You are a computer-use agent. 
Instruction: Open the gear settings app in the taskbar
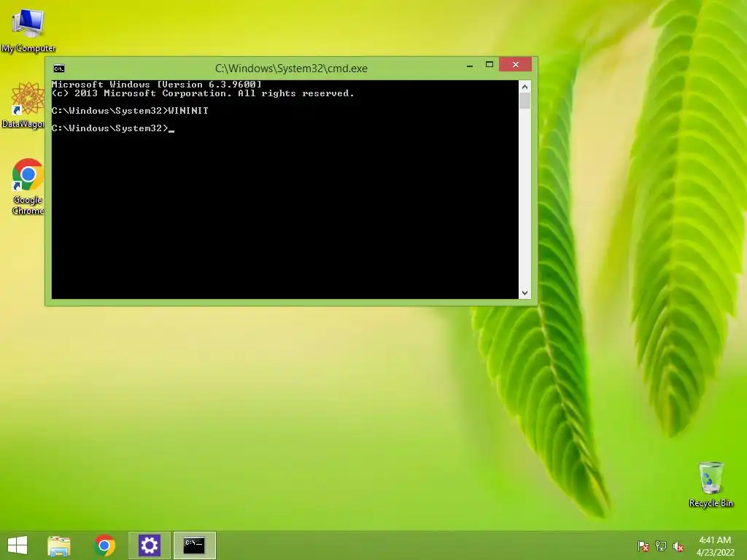tap(149, 545)
